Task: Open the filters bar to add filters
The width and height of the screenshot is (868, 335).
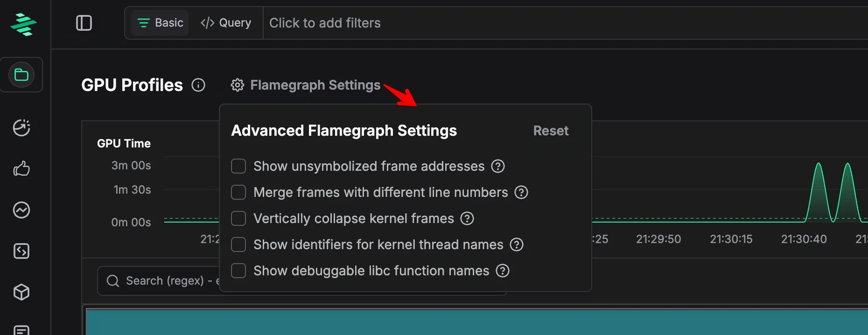Action: (325, 22)
